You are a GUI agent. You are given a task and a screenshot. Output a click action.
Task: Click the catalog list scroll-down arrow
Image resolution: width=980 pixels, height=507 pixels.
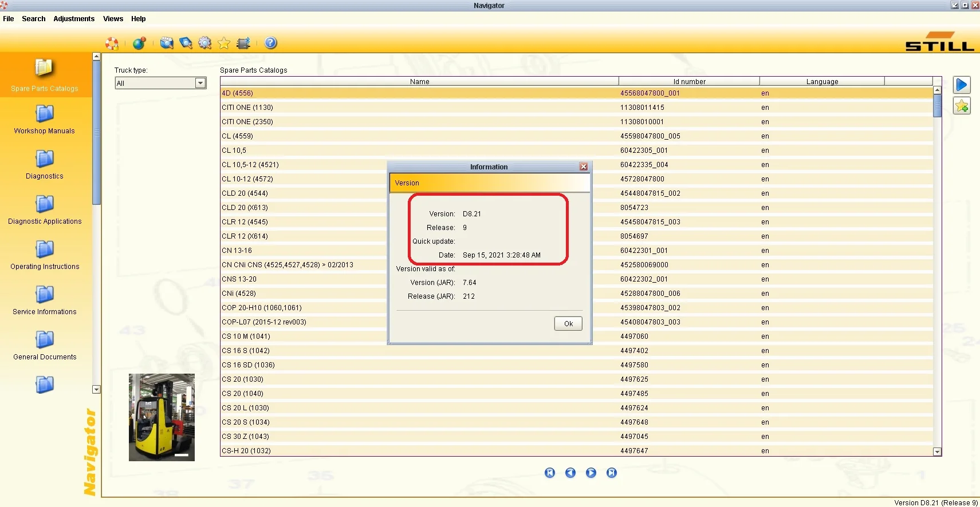[937, 451]
